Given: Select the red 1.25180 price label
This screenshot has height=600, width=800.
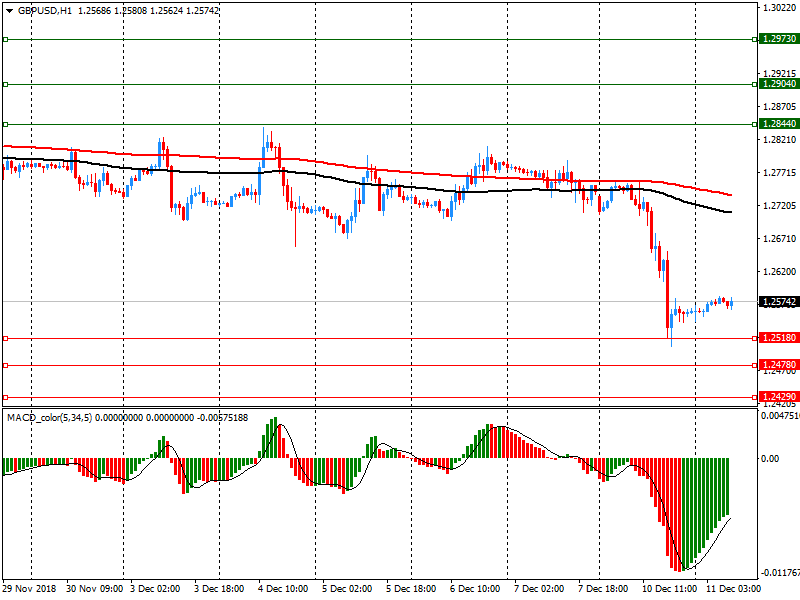Looking at the screenshot, I should click(778, 338).
